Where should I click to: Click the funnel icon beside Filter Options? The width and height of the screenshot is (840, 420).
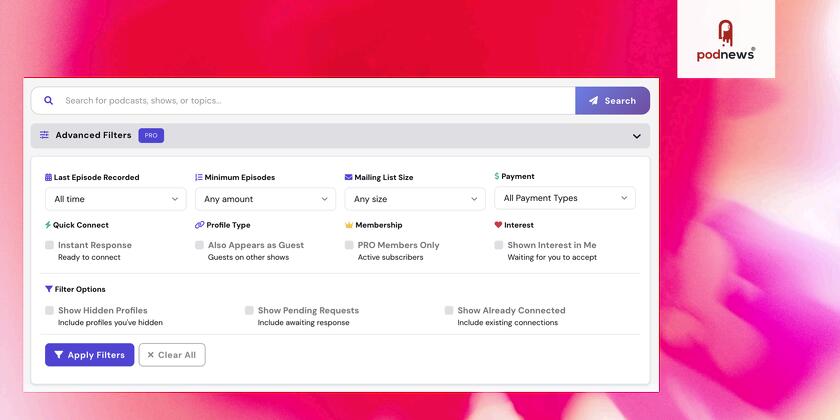(49, 289)
